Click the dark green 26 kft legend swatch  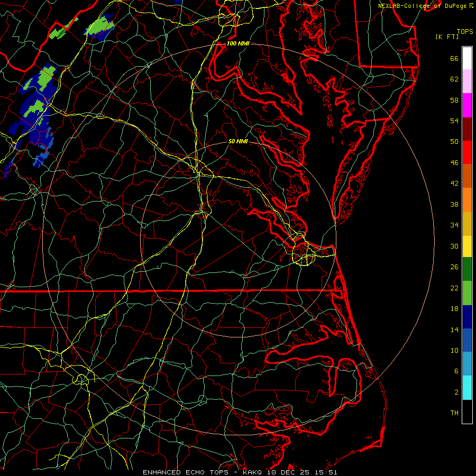pos(467,269)
